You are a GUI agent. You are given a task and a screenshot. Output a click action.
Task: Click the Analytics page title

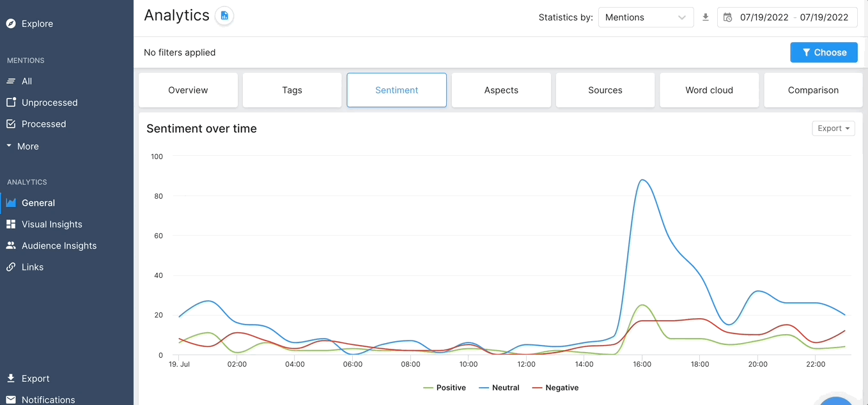(176, 15)
